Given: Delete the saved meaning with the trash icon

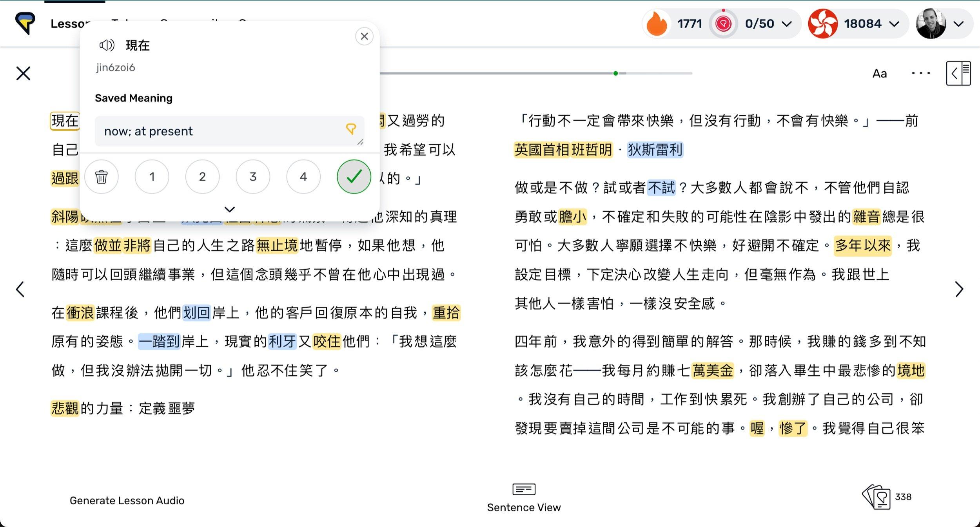Looking at the screenshot, I should point(102,177).
